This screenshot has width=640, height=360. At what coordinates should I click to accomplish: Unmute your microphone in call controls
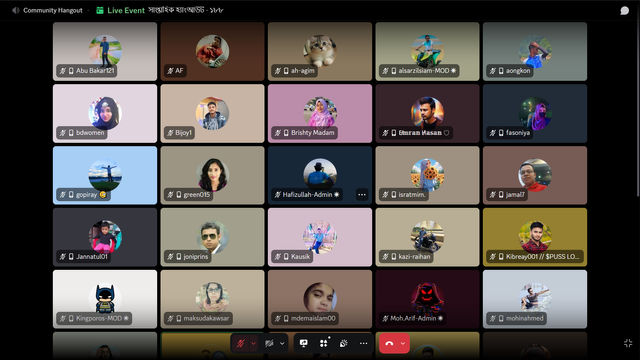pyautogui.click(x=240, y=344)
